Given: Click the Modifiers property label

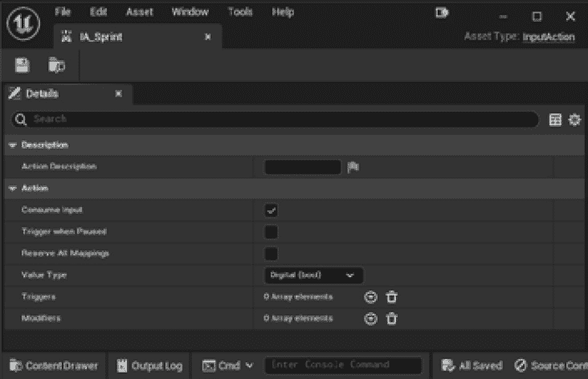Looking at the screenshot, I should coord(41,319).
